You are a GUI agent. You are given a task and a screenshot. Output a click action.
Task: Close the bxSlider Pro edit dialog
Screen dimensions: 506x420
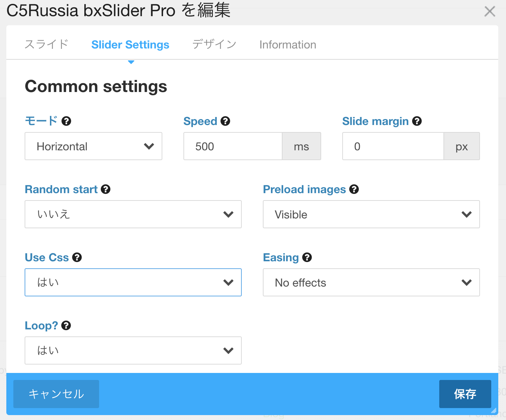(489, 11)
